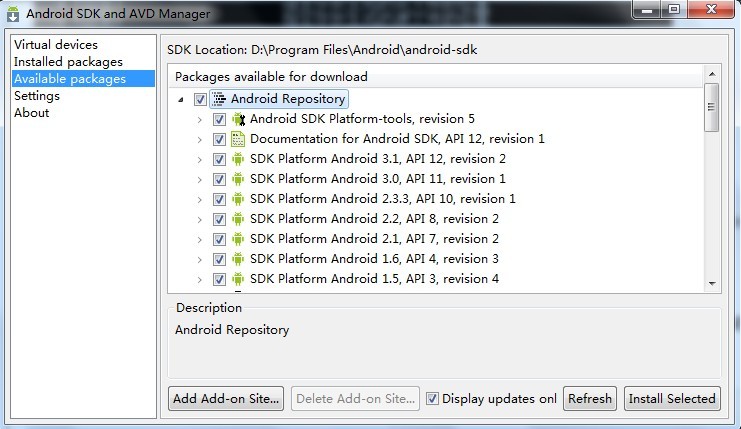
Task: Click the Add Add-on Site button
Action: [226, 398]
